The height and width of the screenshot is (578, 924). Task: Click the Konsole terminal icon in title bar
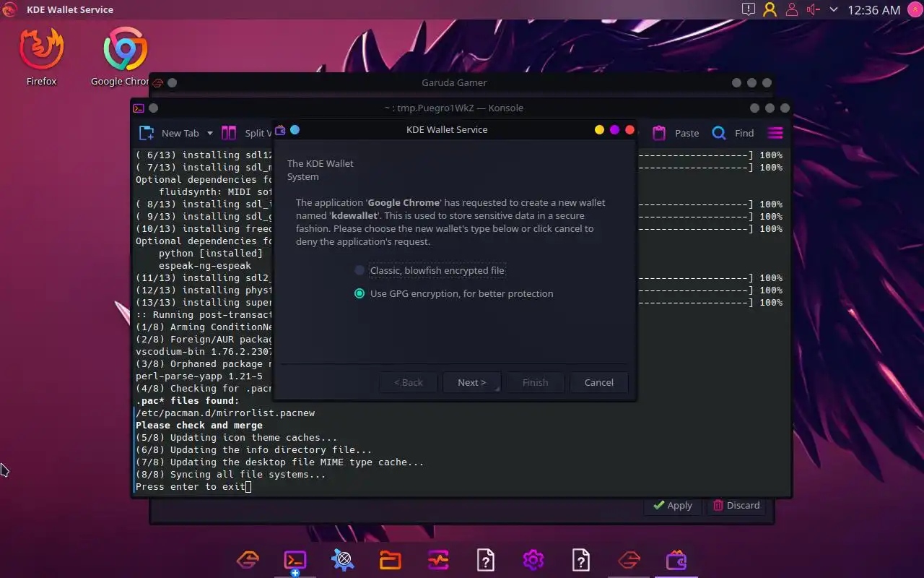138,108
